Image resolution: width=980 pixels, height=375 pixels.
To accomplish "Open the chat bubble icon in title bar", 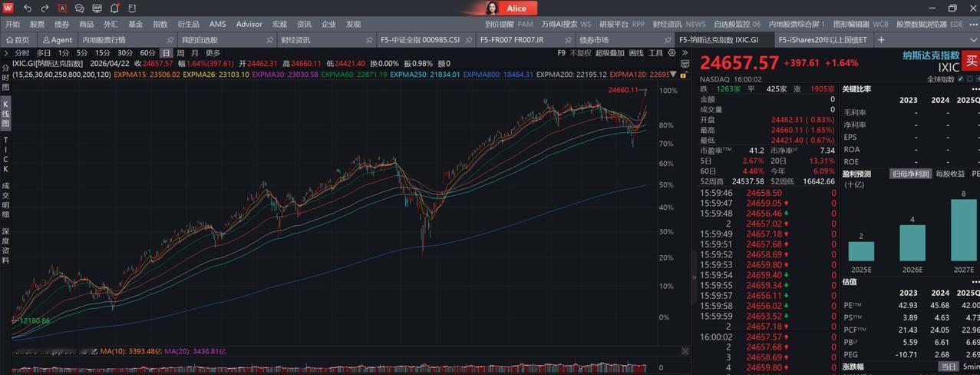I will [x=79, y=8].
